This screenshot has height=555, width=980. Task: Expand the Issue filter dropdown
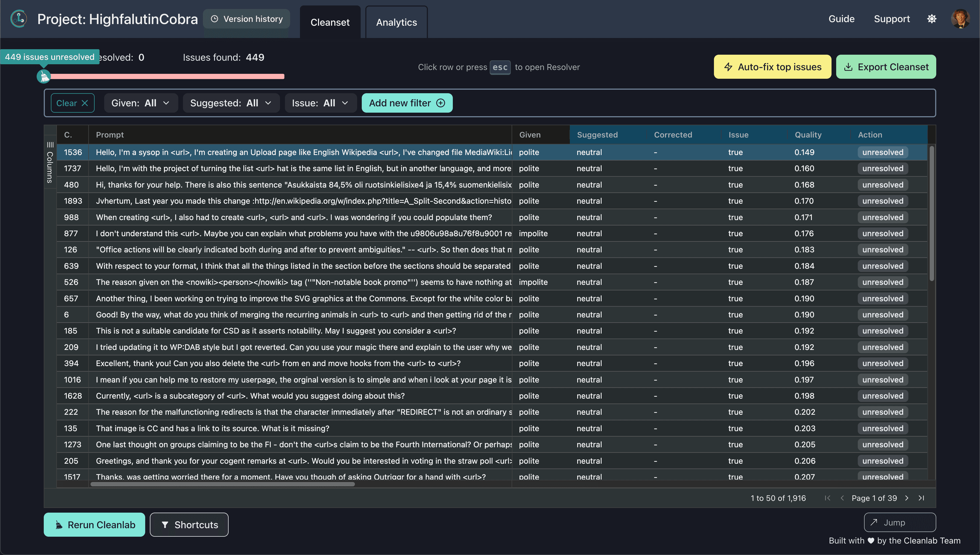point(320,103)
